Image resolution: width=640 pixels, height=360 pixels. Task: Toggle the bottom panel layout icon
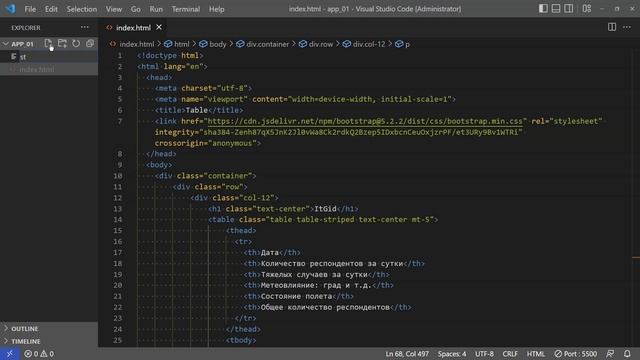tap(556, 9)
